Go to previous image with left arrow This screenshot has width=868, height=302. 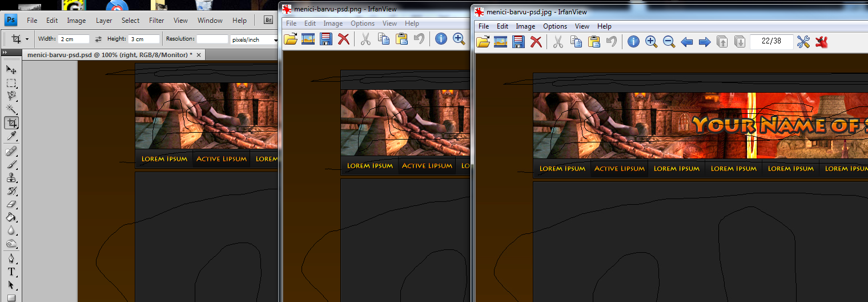pos(687,42)
